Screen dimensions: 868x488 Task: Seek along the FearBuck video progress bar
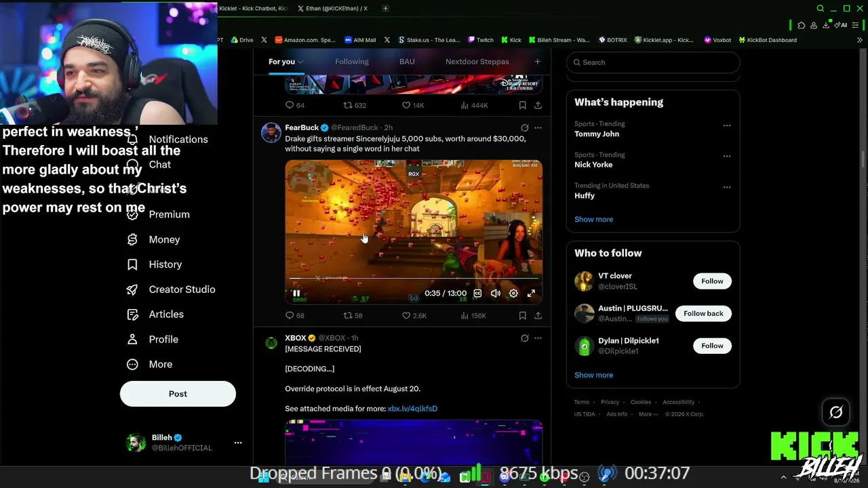pos(414,279)
